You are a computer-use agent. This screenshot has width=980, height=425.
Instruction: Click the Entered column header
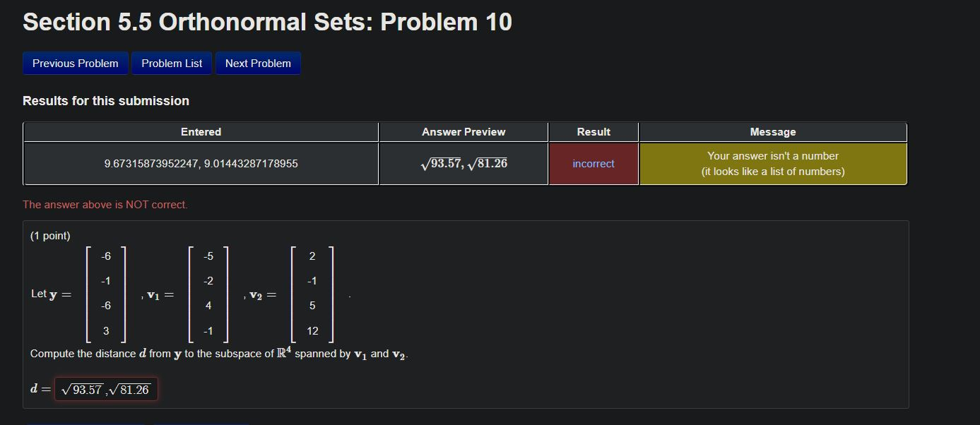click(x=201, y=131)
